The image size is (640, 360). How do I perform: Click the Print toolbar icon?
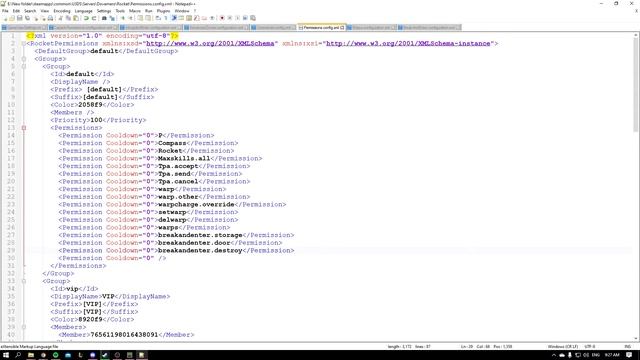(50, 18)
